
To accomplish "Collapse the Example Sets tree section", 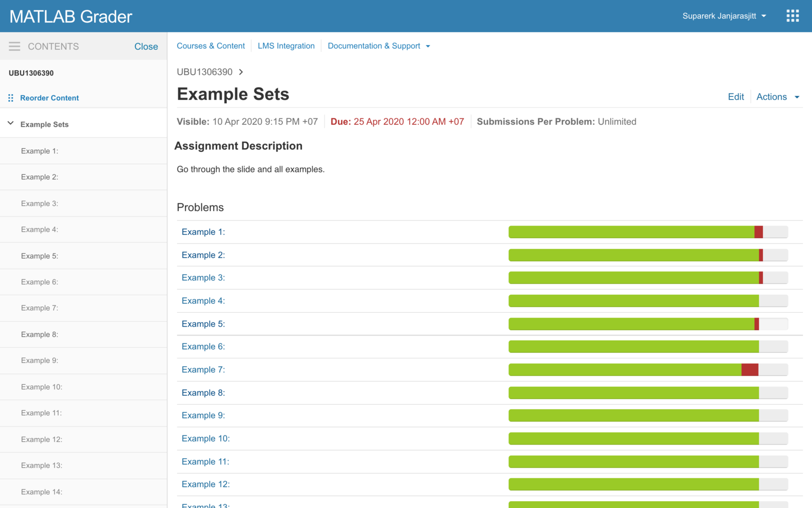I will click(11, 124).
